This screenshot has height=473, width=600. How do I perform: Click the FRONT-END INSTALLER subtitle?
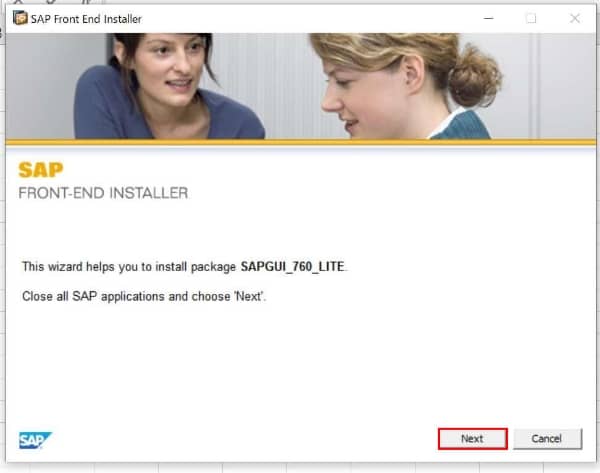[x=103, y=192]
